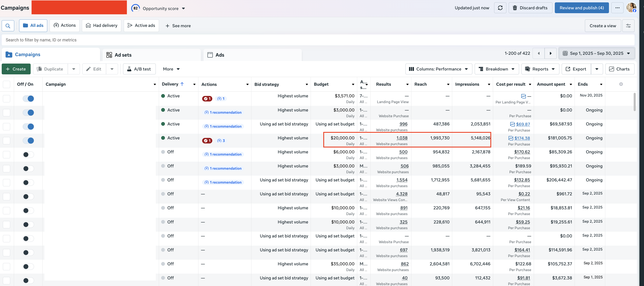Turn on campaign with $6,000.00 budget
Image resolution: width=644 pixels, height=286 pixels.
point(28,154)
